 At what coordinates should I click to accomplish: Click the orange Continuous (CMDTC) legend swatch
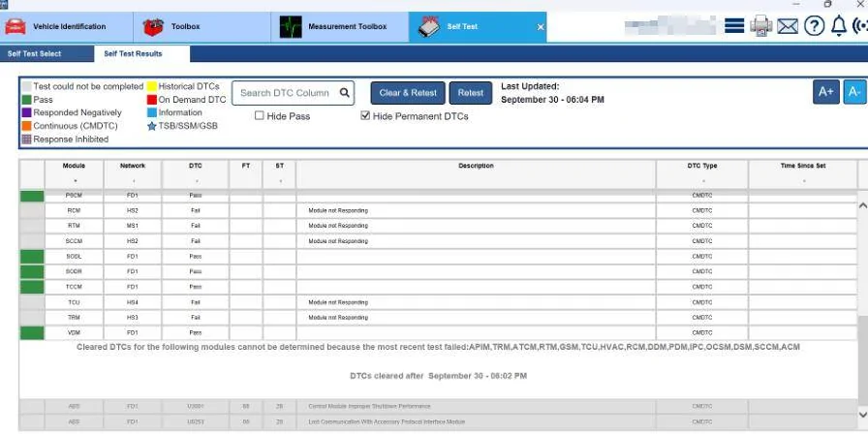click(26, 126)
